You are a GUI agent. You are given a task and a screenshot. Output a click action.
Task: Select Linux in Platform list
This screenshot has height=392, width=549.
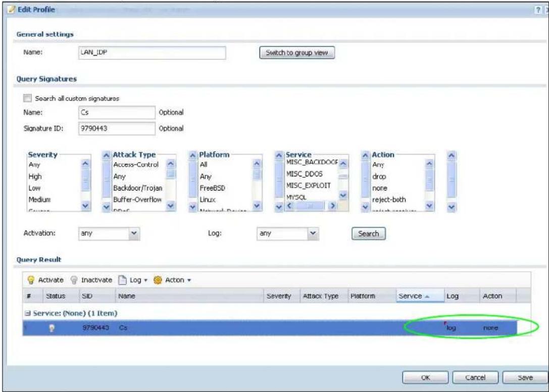tap(208, 200)
